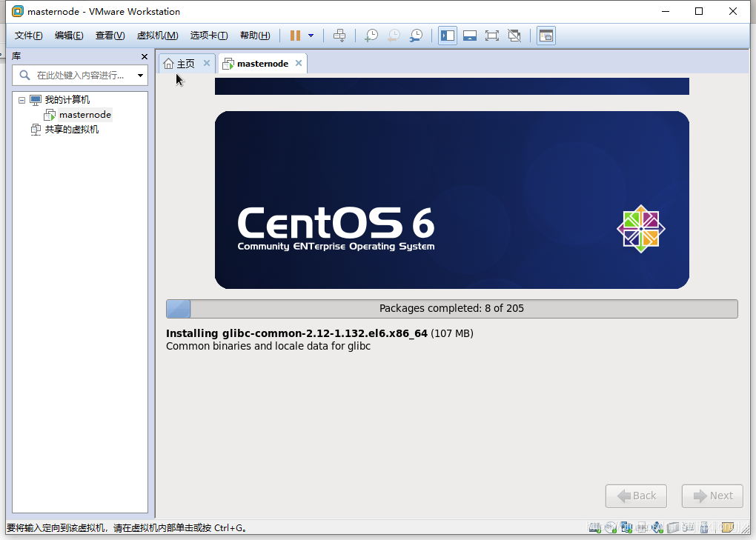The image size is (756, 540).
Task: Minimize the VMware Workstation window
Action: pyautogui.click(x=666, y=11)
